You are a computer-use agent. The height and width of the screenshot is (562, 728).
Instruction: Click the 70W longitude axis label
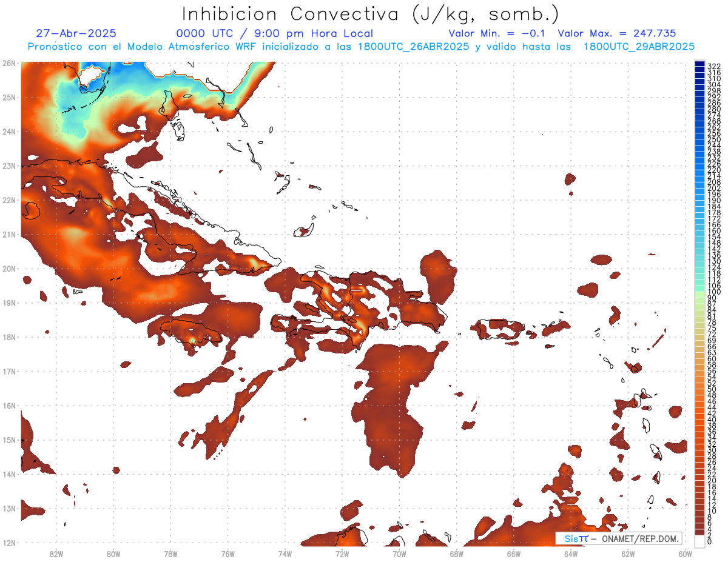pyautogui.click(x=399, y=554)
